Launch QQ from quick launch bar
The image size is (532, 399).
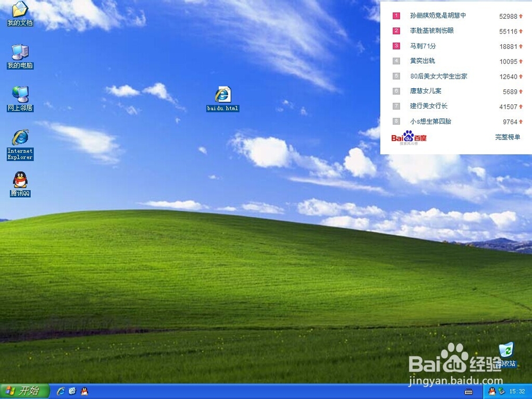pyautogui.click(x=85, y=391)
